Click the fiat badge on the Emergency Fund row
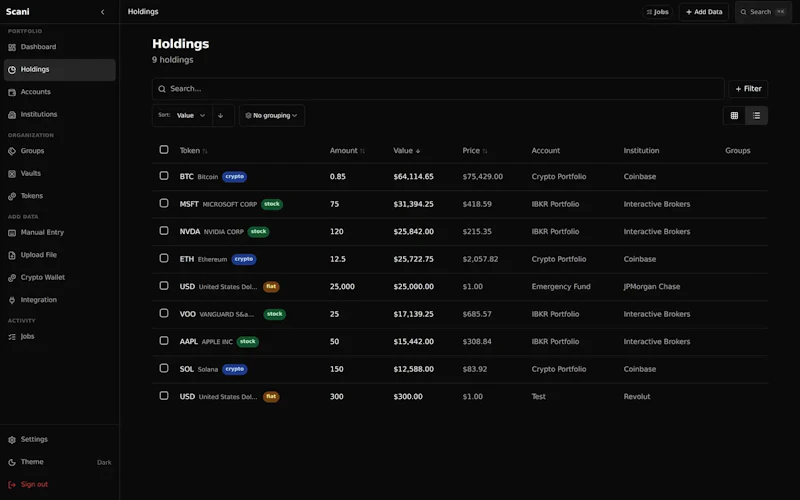Image resolution: width=800 pixels, height=500 pixels. pyautogui.click(x=271, y=287)
